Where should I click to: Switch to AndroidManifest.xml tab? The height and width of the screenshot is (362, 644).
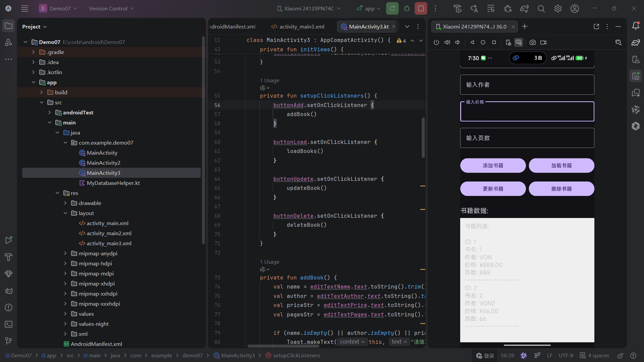[232, 27]
